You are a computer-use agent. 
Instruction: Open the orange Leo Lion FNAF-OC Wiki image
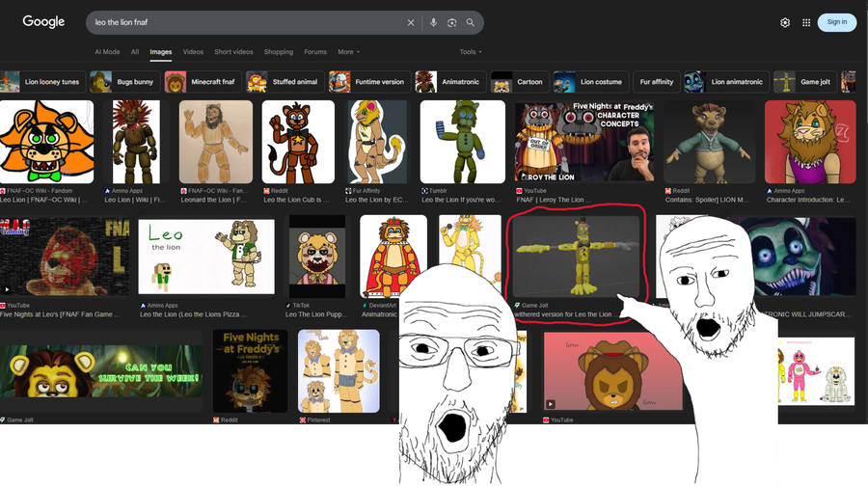(x=46, y=142)
